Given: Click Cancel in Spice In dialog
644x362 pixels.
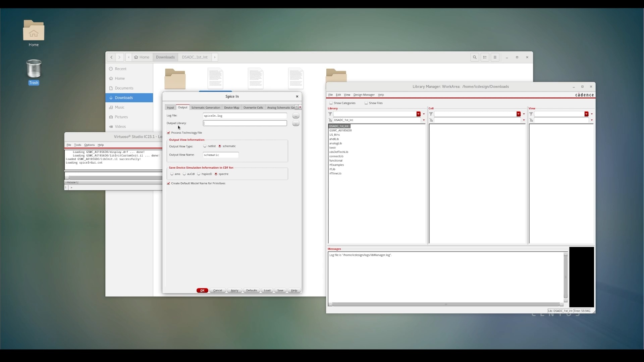Looking at the screenshot, I should pyautogui.click(x=218, y=291).
